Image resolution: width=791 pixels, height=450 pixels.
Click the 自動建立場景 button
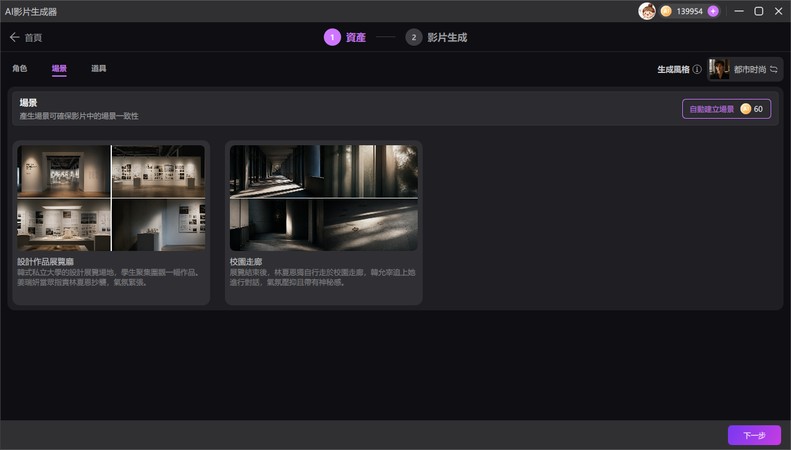tap(726, 109)
